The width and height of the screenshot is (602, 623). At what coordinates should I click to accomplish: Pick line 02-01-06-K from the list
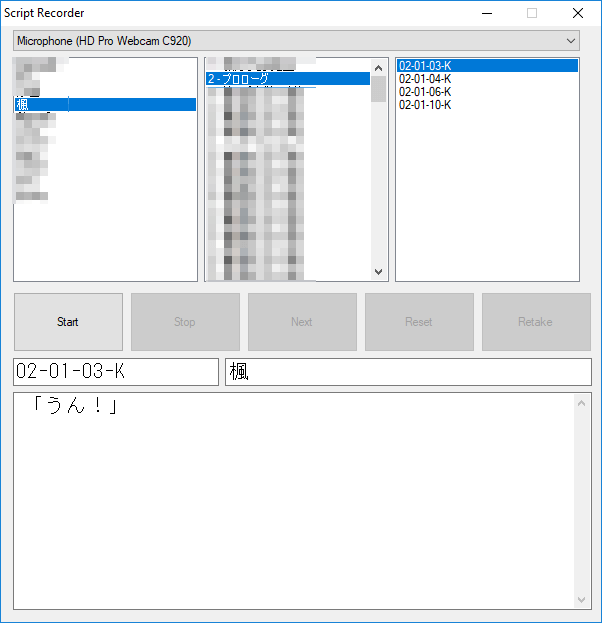pyautogui.click(x=486, y=92)
